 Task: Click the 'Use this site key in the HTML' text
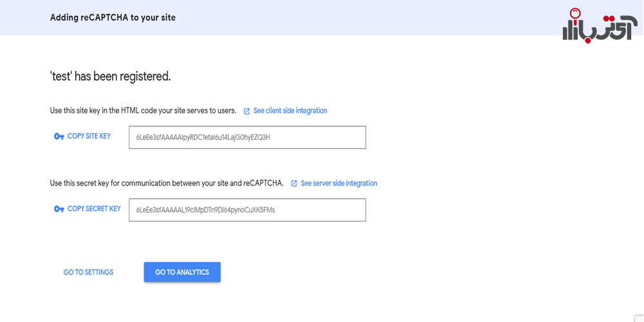[143, 111]
